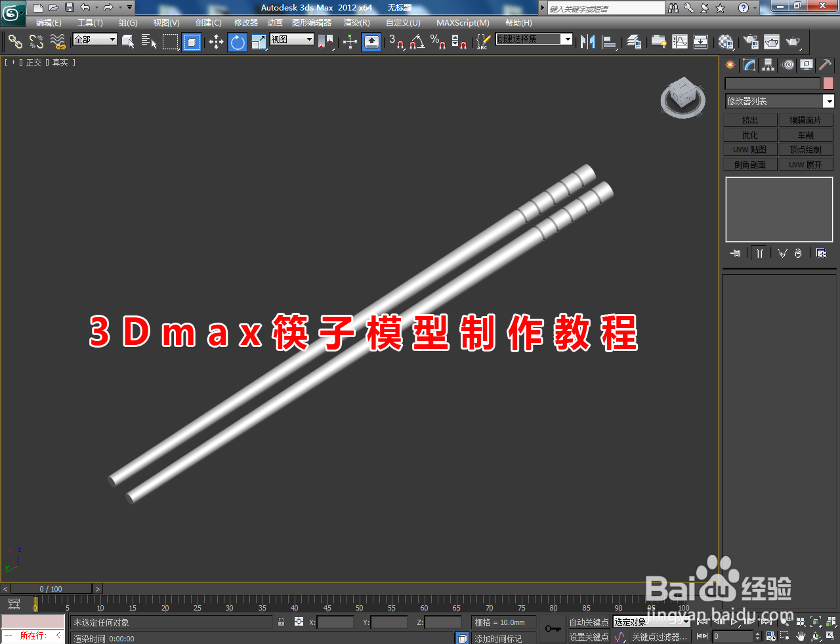Open the 组(G) menu
The width and height of the screenshot is (840, 644).
click(x=128, y=23)
